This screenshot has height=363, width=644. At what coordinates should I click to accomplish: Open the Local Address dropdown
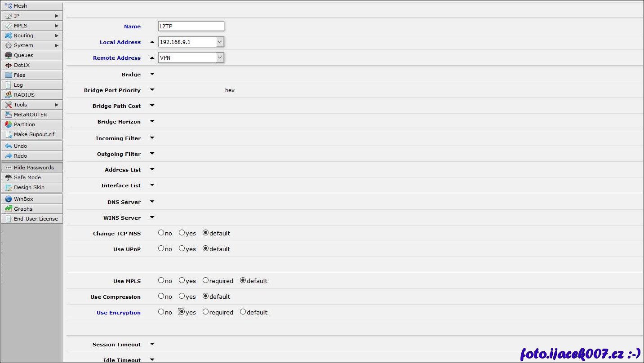[x=220, y=42]
